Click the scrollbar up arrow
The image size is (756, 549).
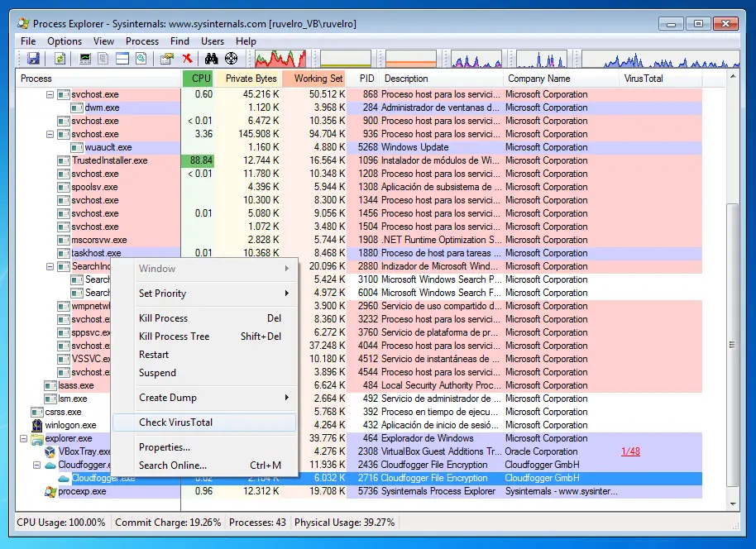[733, 77]
